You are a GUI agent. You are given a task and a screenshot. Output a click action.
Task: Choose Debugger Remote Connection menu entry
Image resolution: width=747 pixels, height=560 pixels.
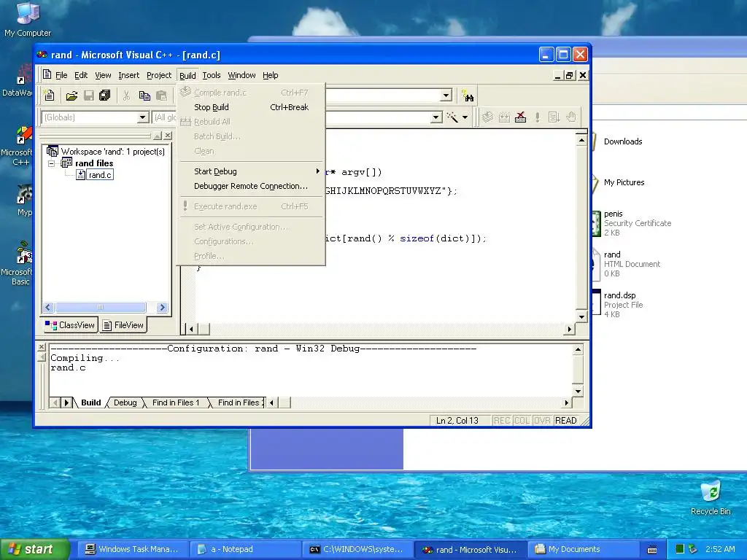tap(251, 186)
